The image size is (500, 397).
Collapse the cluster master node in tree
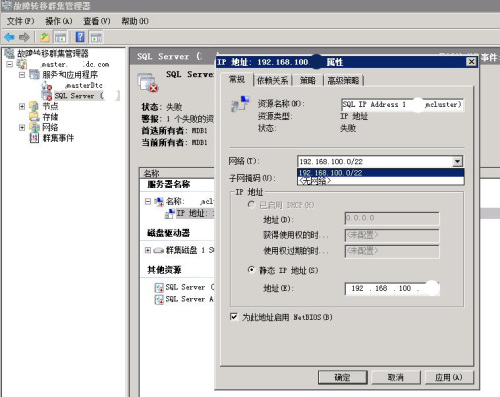[10, 64]
